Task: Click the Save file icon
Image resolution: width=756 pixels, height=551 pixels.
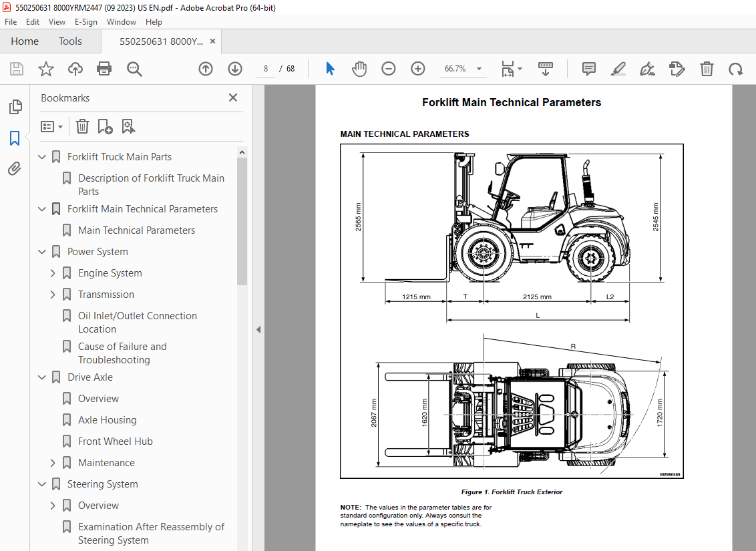Action: (17, 69)
